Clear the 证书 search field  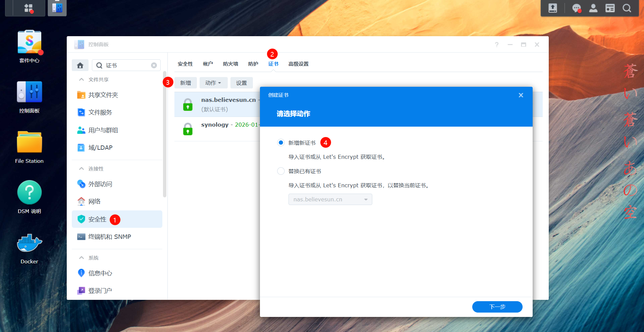click(154, 65)
